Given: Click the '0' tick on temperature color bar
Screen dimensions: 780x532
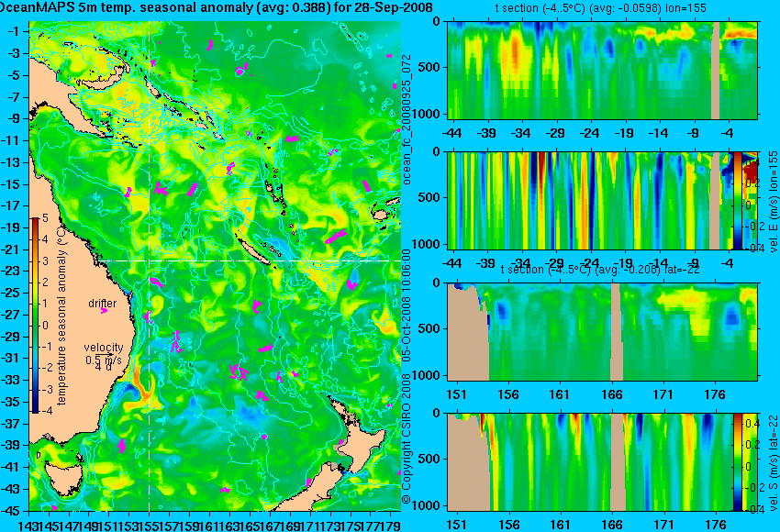Looking at the screenshot, I should click(x=45, y=326).
